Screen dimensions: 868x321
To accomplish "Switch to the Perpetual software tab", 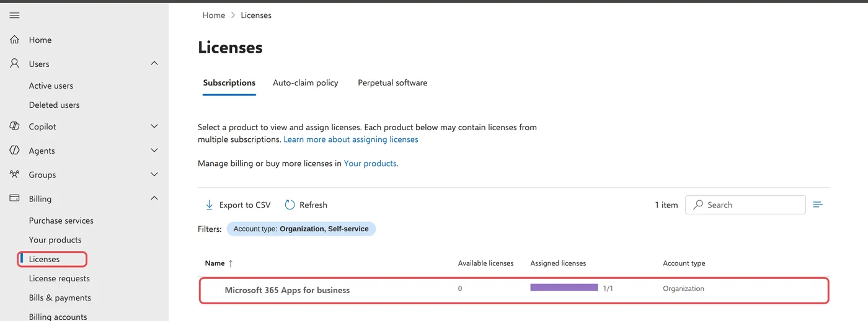I will [392, 82].
